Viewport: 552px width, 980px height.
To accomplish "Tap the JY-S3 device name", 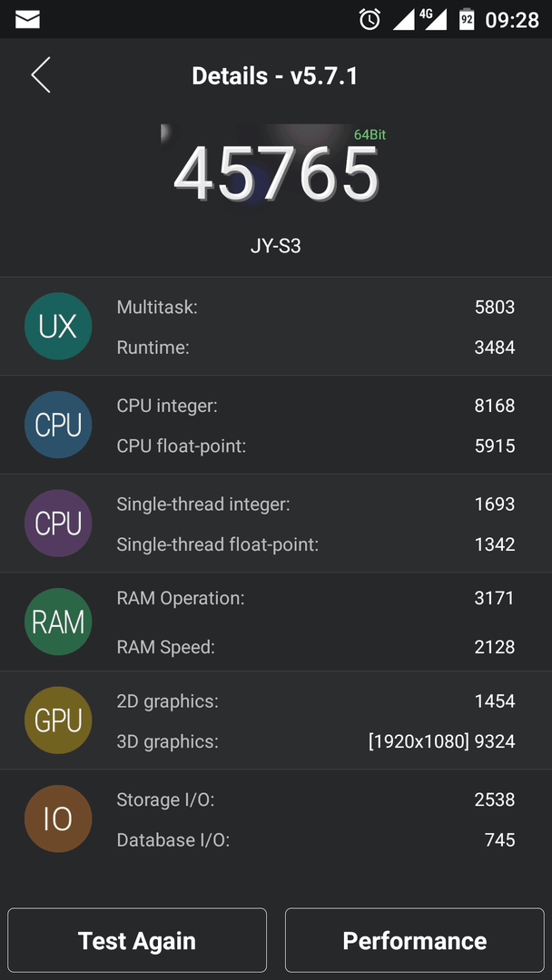I will pyautogui.click(x=276, y=246).
